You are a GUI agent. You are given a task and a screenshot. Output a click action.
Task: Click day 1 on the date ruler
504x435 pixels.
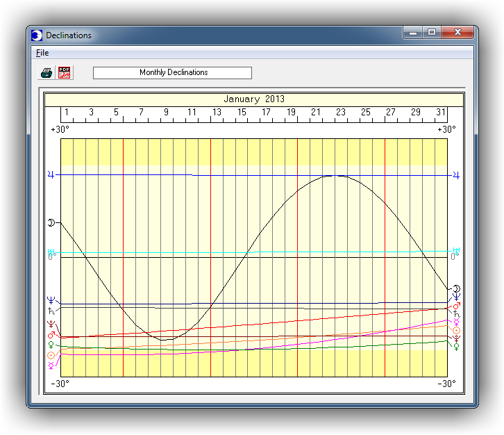coord(67,112)
